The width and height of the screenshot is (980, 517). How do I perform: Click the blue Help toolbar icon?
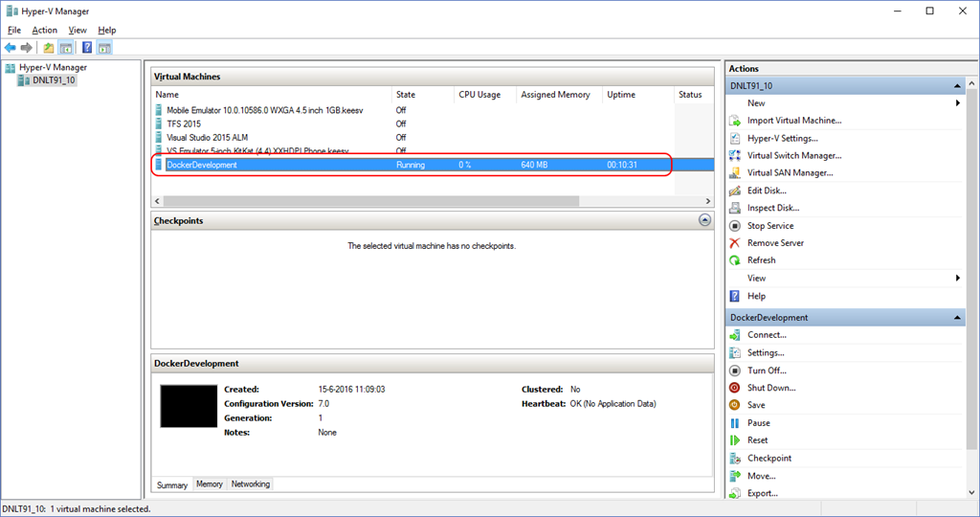87,48
